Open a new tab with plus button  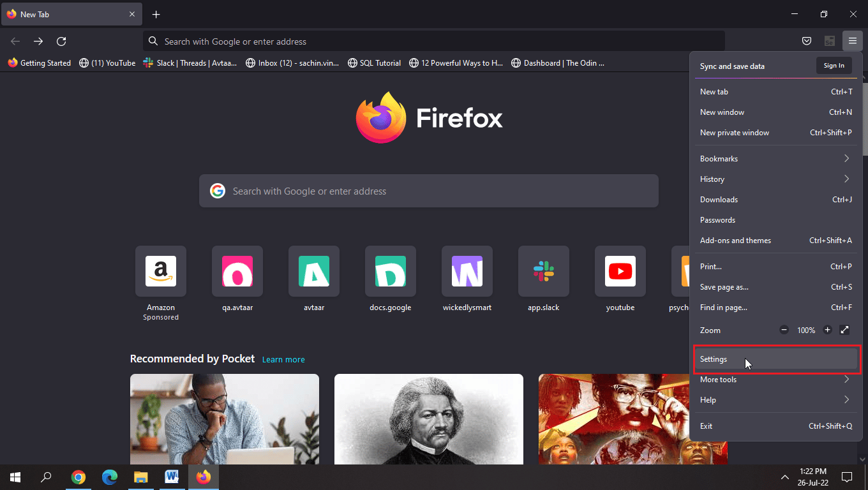(156, 14)
